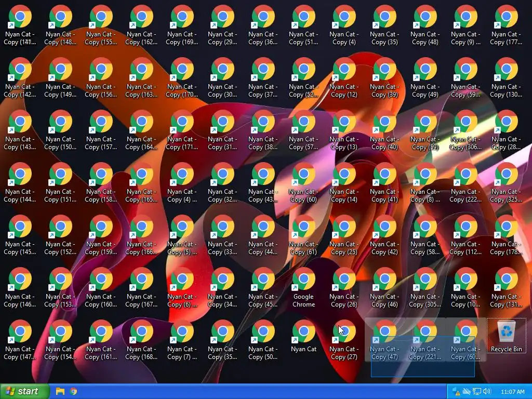Screen dimensions: 532x399
Task: Select the Nyan Cat - Copy (14) shortcut
Action: (344, 182)
